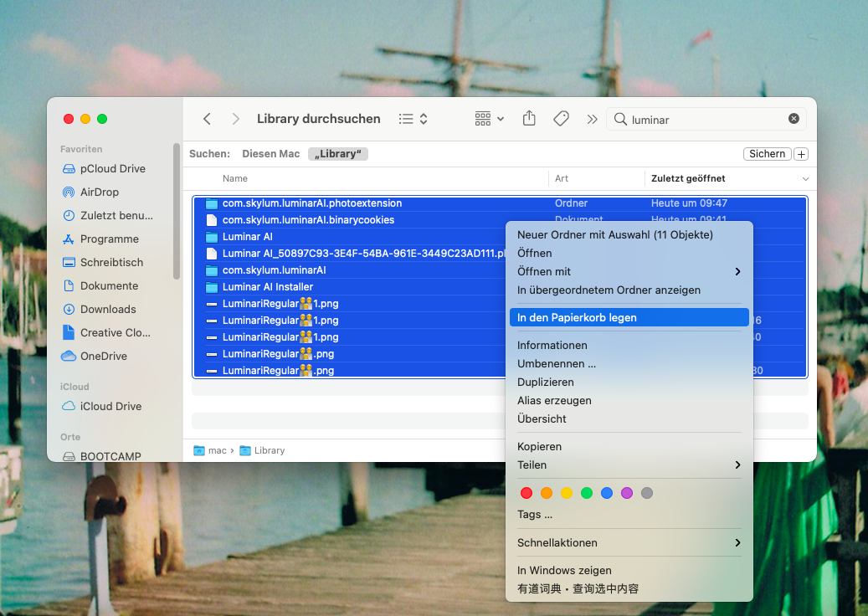Open Creative Cloud Files in the sidebar
This screenshot has width=868, height=616.
pyautogui.click(x=116, y=332)
